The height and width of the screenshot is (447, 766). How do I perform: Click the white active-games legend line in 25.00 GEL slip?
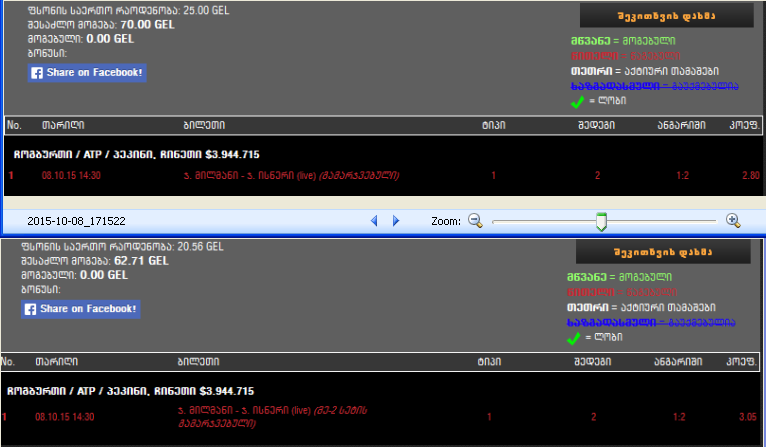[645, 71]
